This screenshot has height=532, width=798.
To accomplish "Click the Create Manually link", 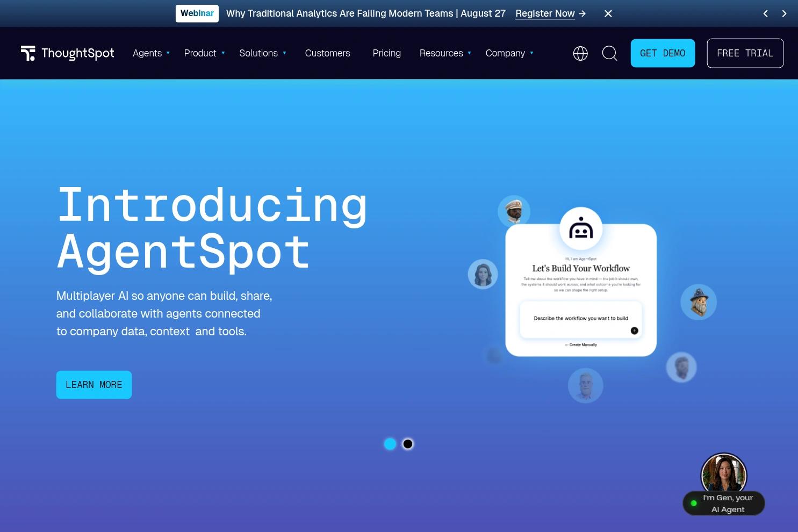I will coord(583,345).
